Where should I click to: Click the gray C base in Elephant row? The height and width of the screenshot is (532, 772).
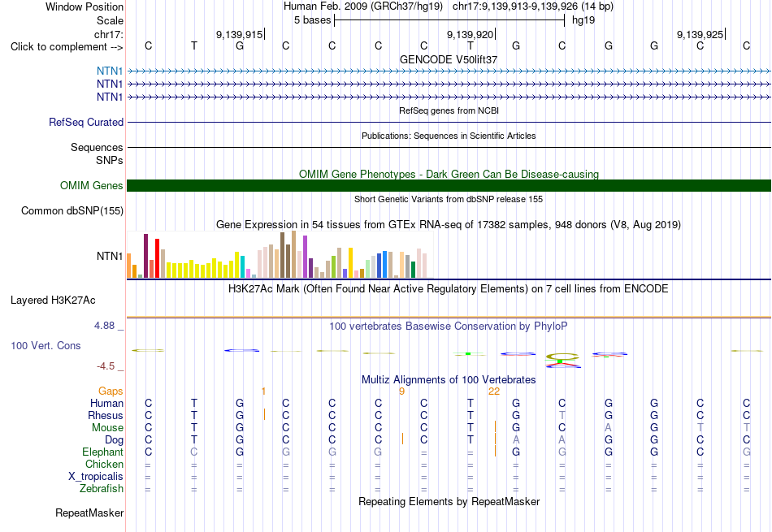pyautogui.click(x=194, y=452)
